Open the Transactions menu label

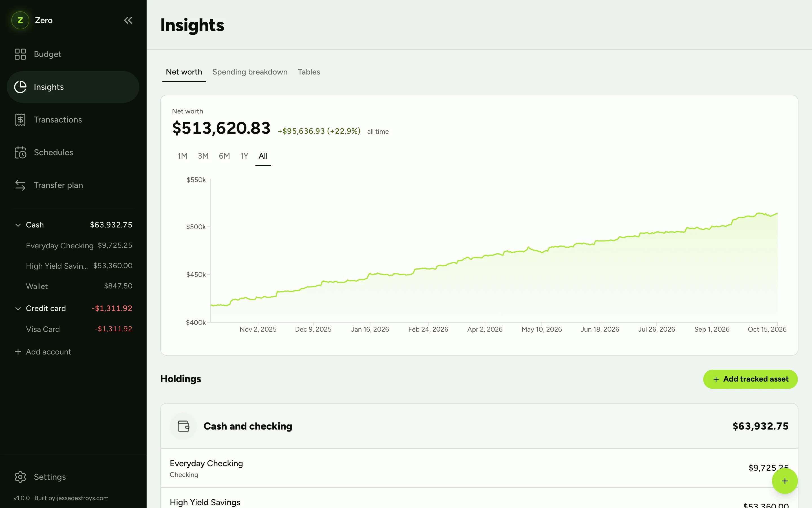point(58,120)
